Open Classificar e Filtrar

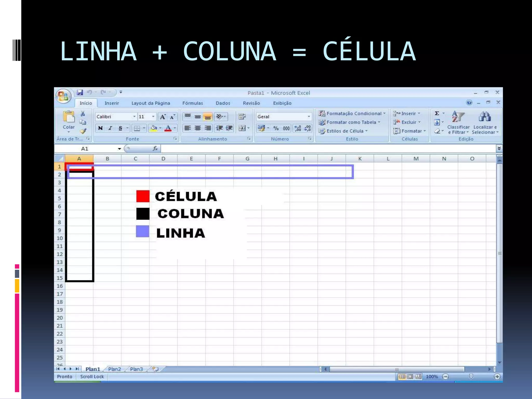click(458, 123)
